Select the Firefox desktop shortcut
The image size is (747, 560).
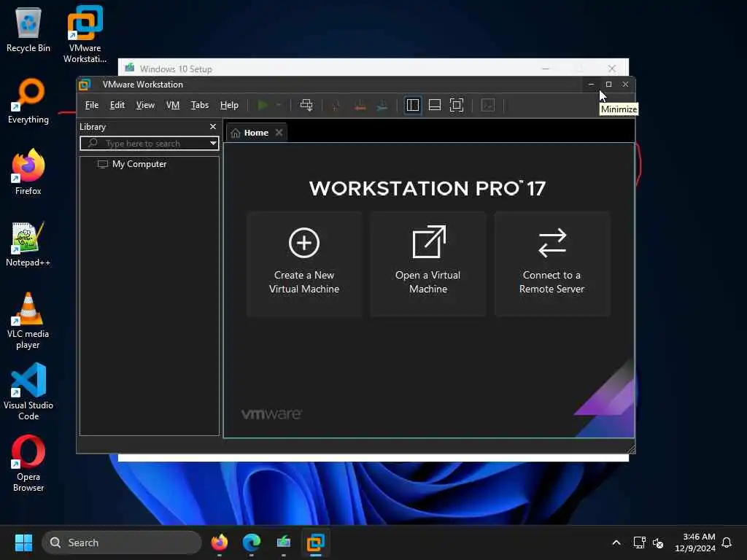28,172
